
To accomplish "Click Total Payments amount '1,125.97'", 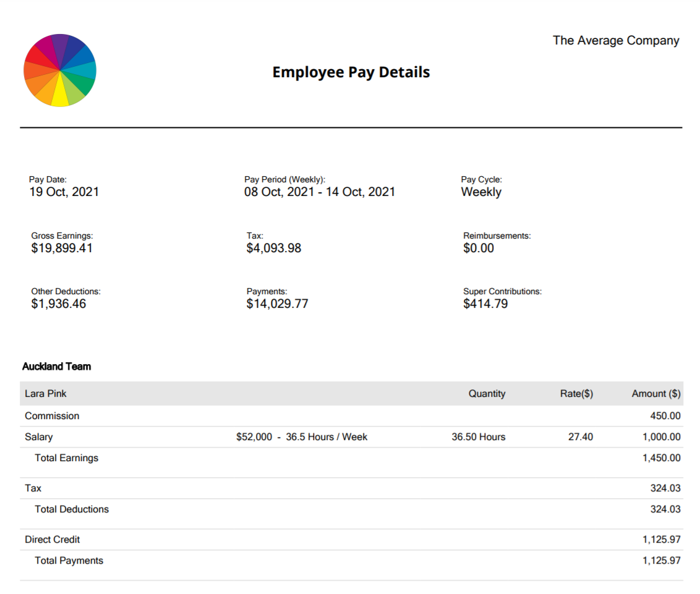I will (x=661, y=561).
